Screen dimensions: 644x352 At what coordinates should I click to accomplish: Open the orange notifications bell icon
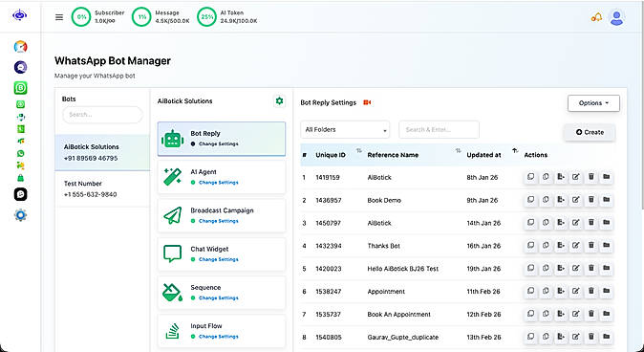click(596, 17)
